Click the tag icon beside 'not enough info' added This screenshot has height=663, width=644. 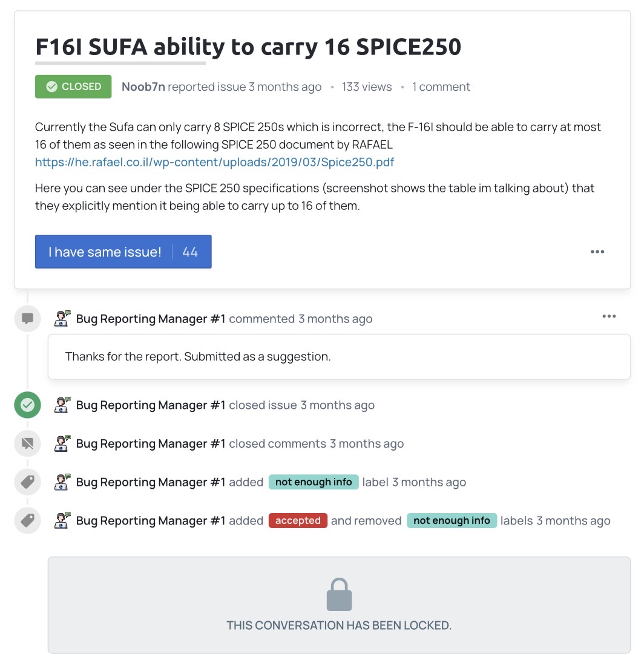(27, 482)
